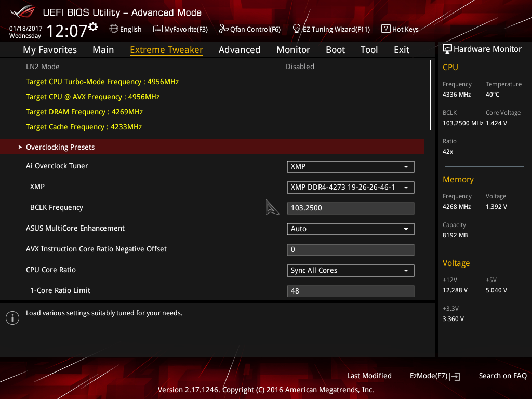
Task: Click the globe language icon
Action: pyautogui.click(x=114, y=29)
